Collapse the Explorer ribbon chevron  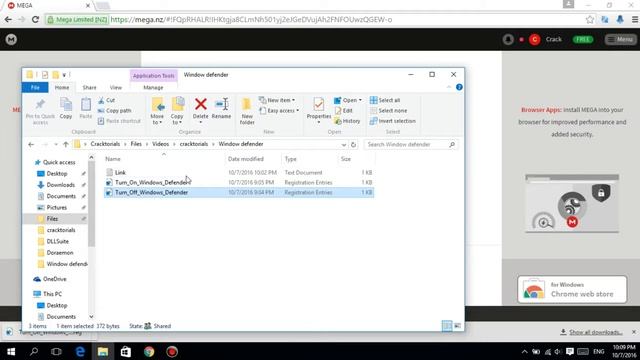tap(449, 87)
